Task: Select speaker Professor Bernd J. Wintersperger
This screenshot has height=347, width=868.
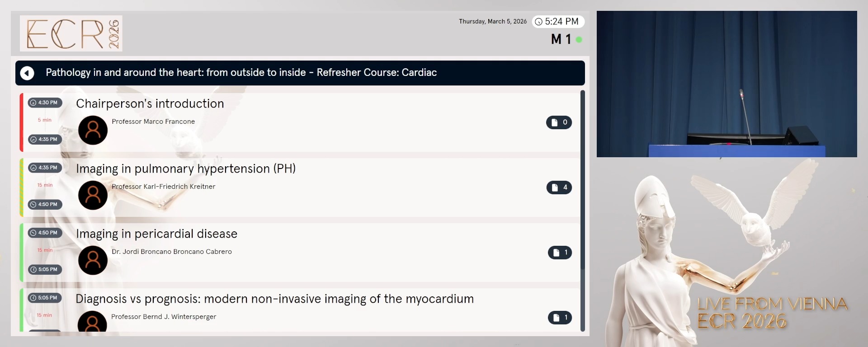Action: coord(164,317)
